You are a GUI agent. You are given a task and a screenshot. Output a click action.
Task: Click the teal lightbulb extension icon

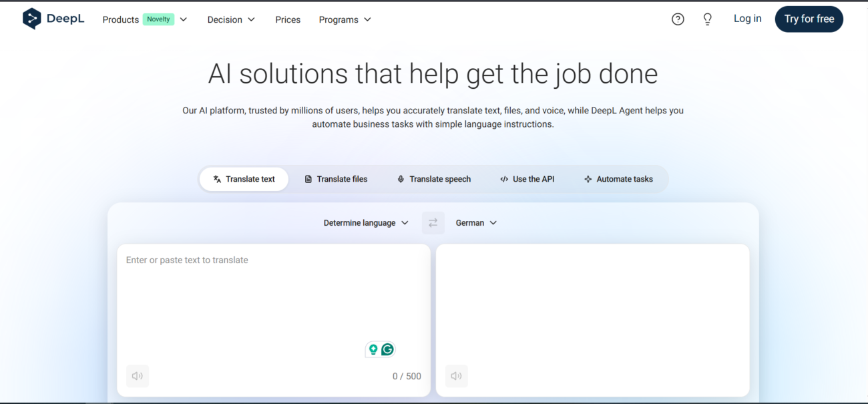click(x=373, y=349)
